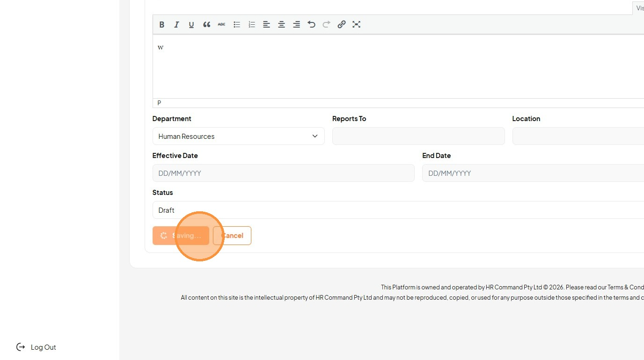Image resolution: width=644 pixels, height=360 pixels.
Task: Click the Reports To field
Action: 418,136
